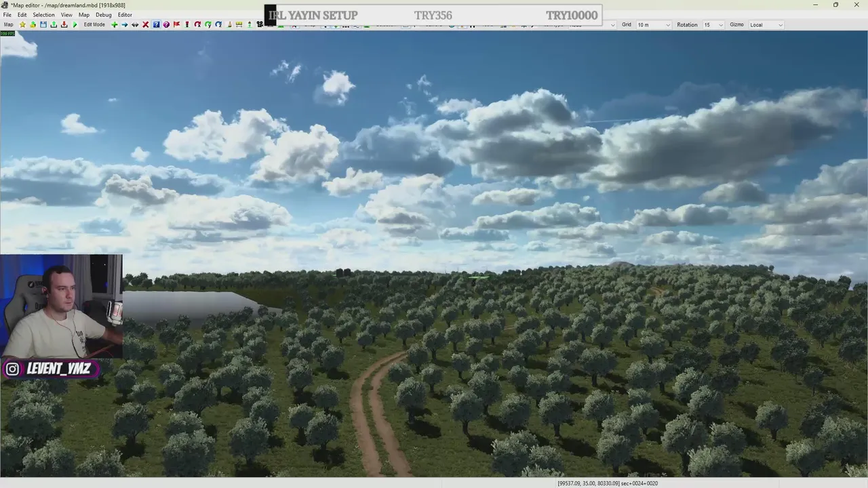Click the blue right arrow icon
The width and height of the screenshot is (868, 488).
(x=125, y=24)
